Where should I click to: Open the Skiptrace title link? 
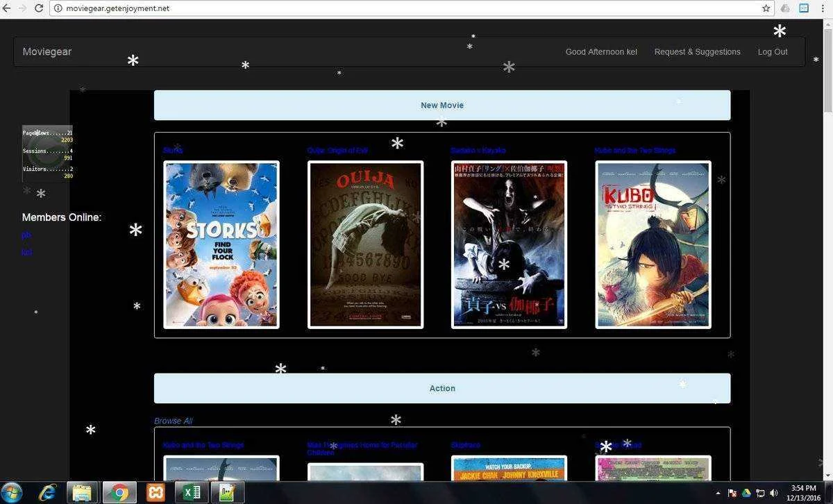(465, 445)
